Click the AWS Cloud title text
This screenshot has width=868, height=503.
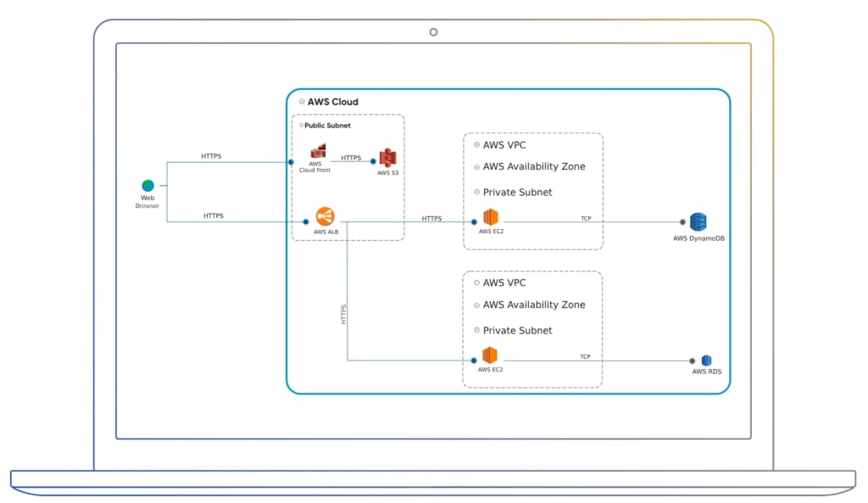pos(333,101)
